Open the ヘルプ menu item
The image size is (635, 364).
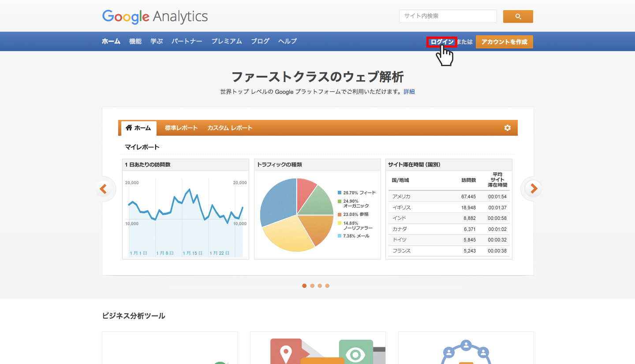(288, 41)
